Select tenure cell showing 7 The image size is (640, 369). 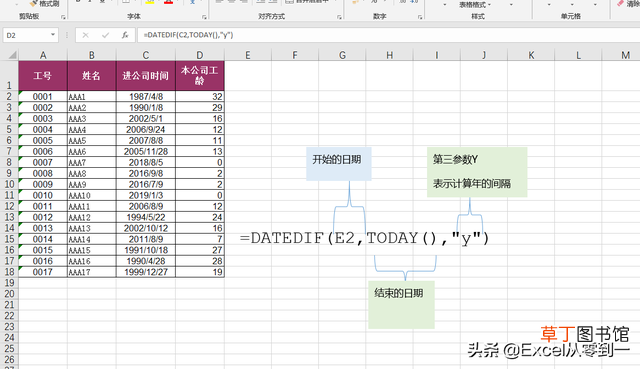point(200,239)
